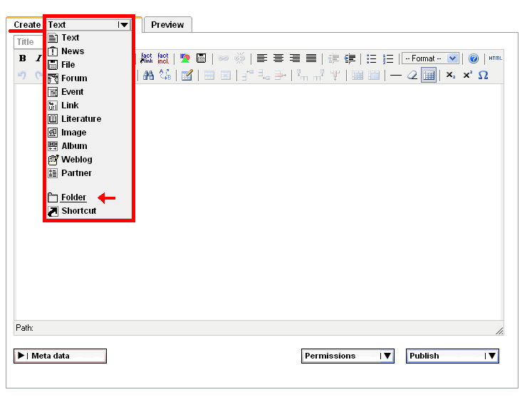Align text right

[x=295, y=58]
